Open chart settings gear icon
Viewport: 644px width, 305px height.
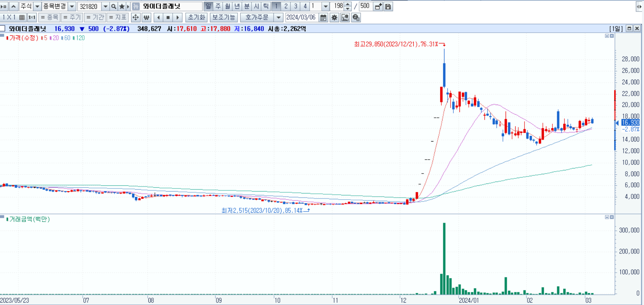click(x=334, y=17)
